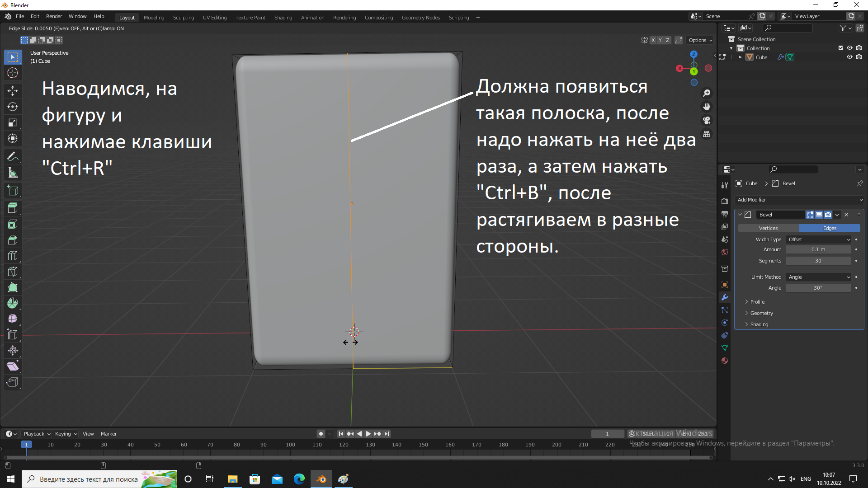
Task: Open the Object Data properties tab
Action: (725, 348)
